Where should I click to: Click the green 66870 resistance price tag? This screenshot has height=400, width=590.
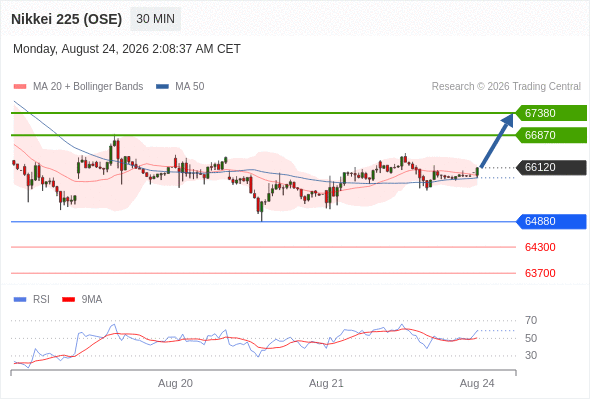(550, 135)
